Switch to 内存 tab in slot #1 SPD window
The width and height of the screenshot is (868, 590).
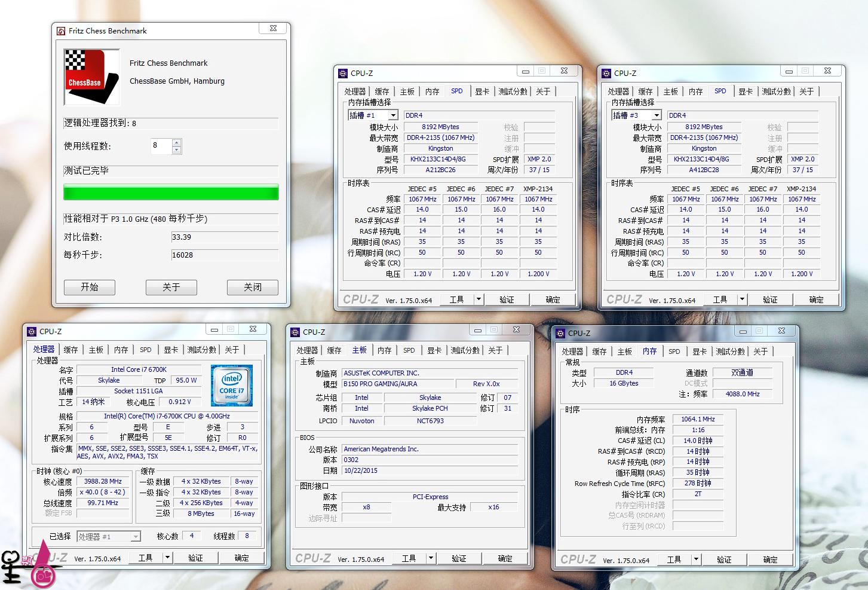(432, 91)
